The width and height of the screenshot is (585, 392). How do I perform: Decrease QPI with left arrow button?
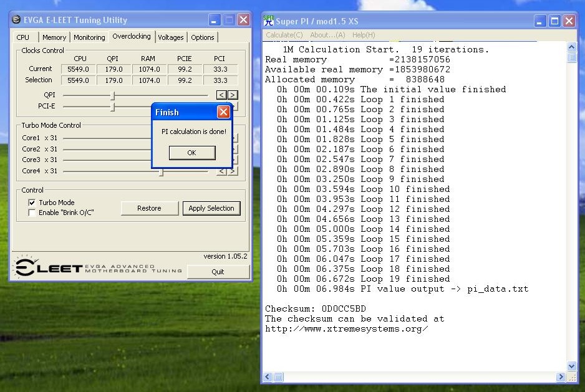pos(221,95)
